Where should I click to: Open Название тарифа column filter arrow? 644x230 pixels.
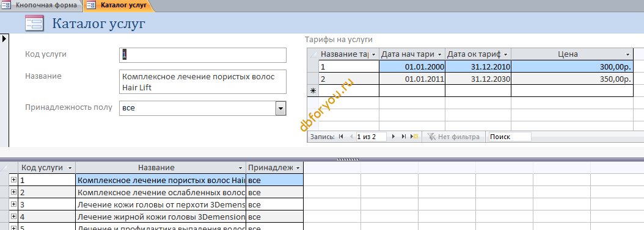tap(374, 54)
